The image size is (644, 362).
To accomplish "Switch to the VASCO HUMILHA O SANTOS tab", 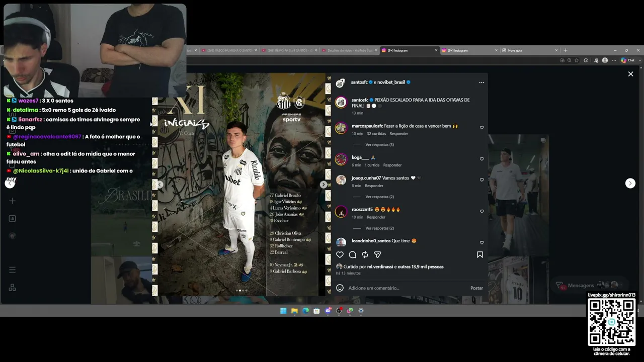I will point(229,50).
